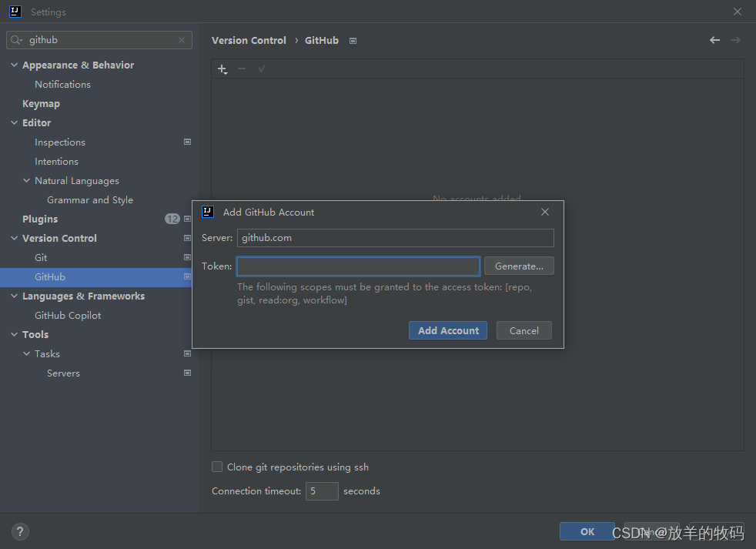Click the project icon on Inspections row
756x549 pixels.
click(x=188, y=142)
